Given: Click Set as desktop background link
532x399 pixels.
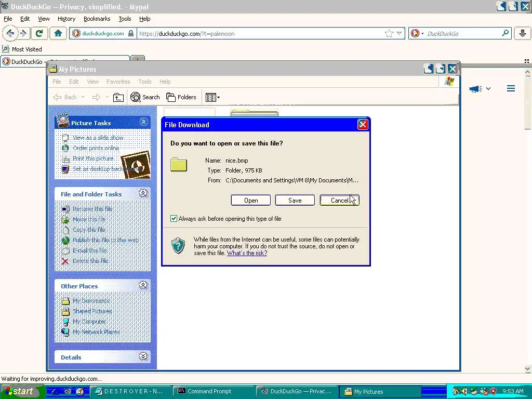Looking at the screenshot, I should tap(107, 169).
